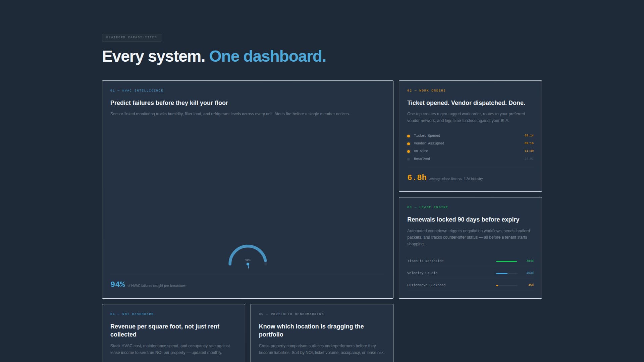Click the dimmed timestamp in the Resolved row
This screenshot has height=362, width=644.
[x=529, y=159]
